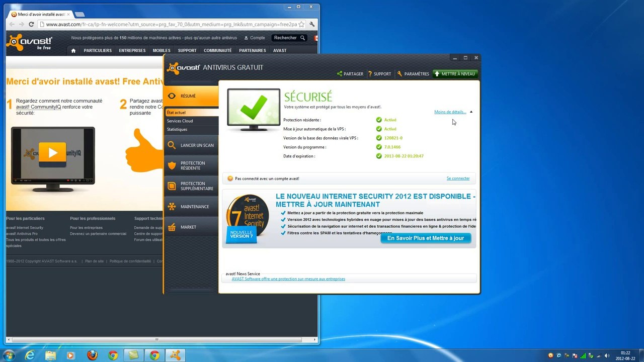This screenshot has height=362, width=644.
Task: Launch Firefox from the taskbar
Action: tap(92, 355)
